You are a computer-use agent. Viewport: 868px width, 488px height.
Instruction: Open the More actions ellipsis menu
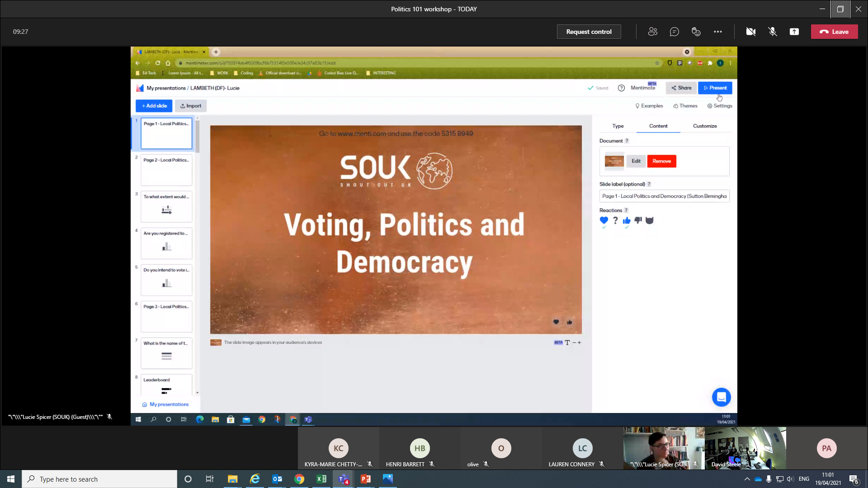[x=717, y=32]
